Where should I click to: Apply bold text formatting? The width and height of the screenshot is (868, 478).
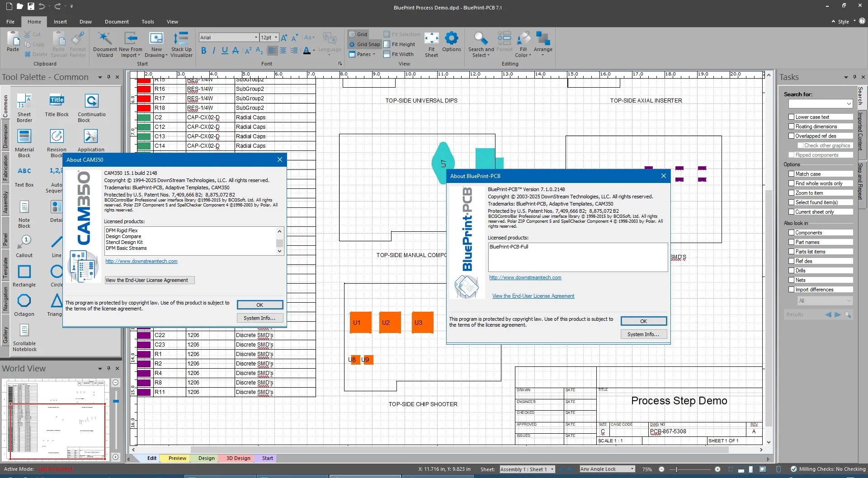pyautogui.click(x=203, y=51)
